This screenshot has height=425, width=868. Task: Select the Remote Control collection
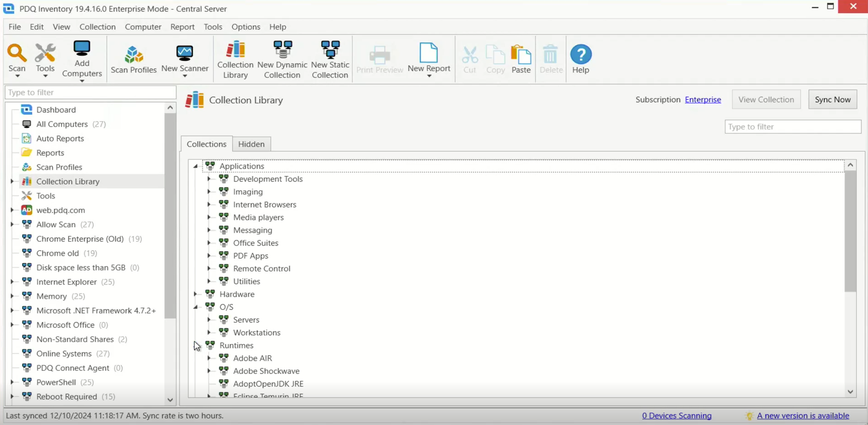click(x=262, y=269)
